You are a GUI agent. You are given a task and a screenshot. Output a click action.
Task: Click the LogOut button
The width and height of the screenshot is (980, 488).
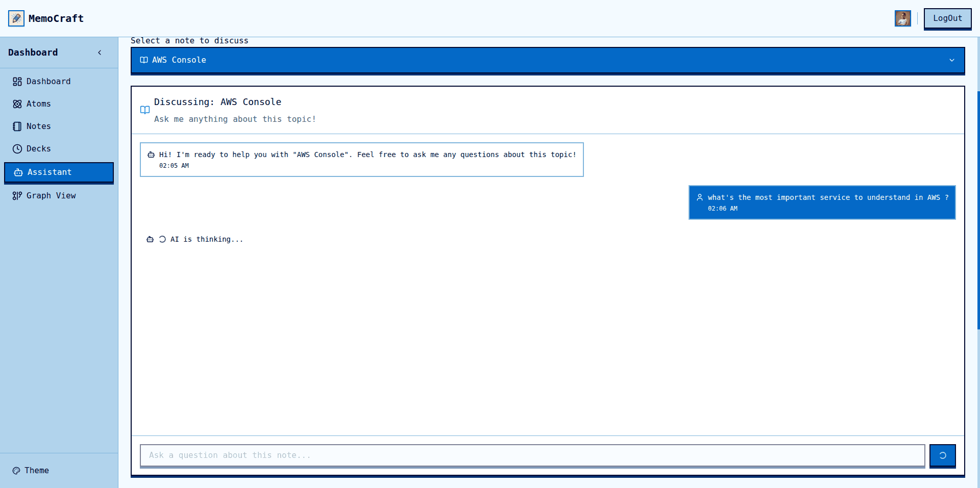pos(947,19)
